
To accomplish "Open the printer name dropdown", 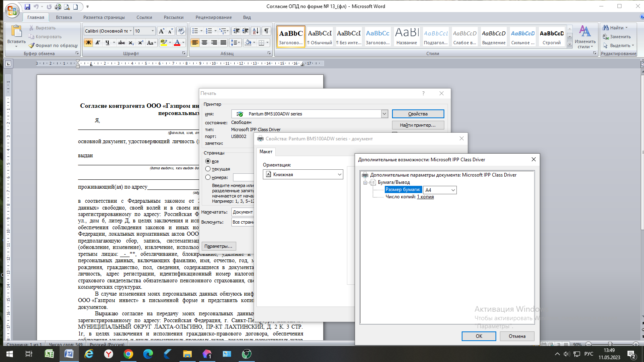I will pyautogui.click(x=384, y=114).
